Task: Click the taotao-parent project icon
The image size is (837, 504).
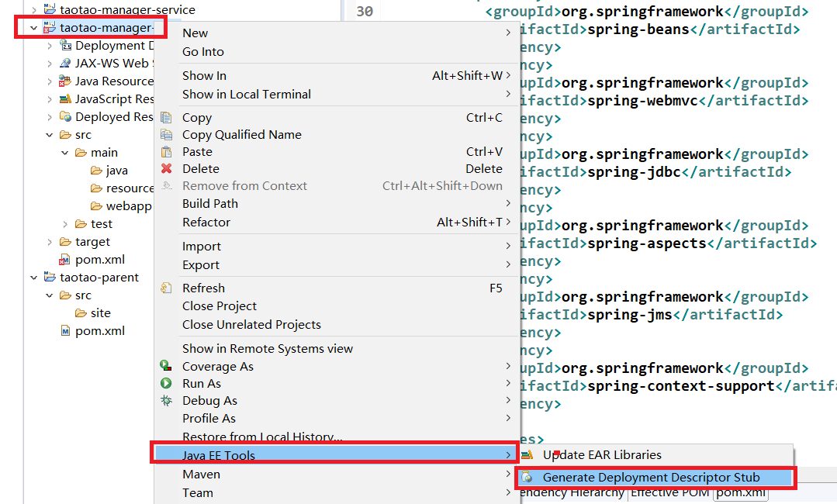Action: point(50,277)
